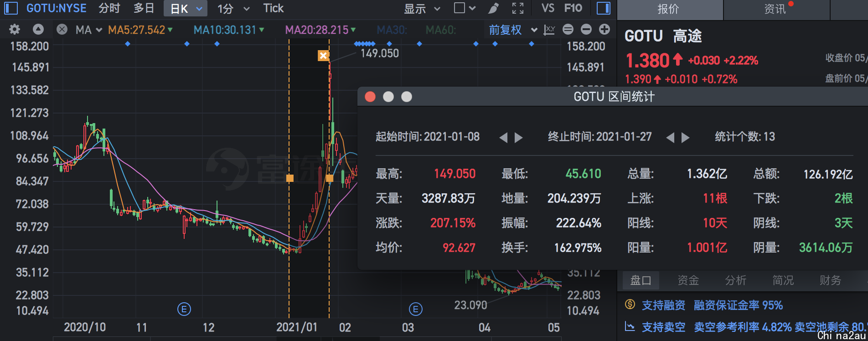Image resolution: width=868 pixels, height=341 pixels.
Task: Grab the right orange range-selection handle
Action: (329, 178)
